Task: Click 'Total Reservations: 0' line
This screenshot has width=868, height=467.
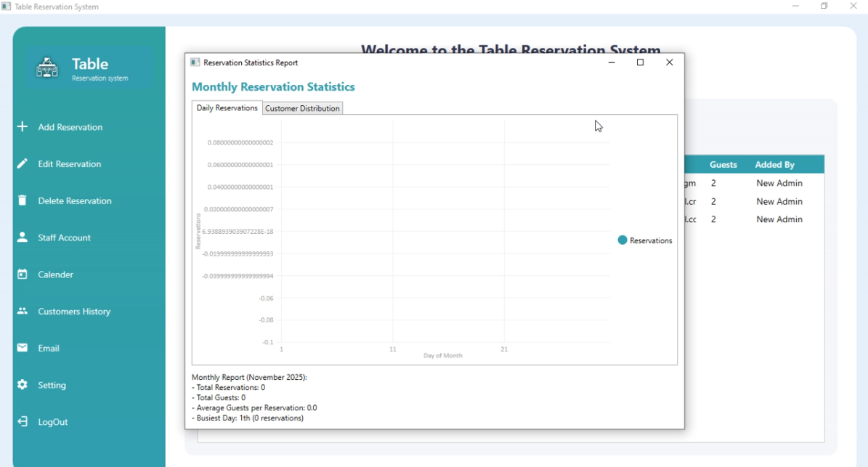Action: (228, 387)
